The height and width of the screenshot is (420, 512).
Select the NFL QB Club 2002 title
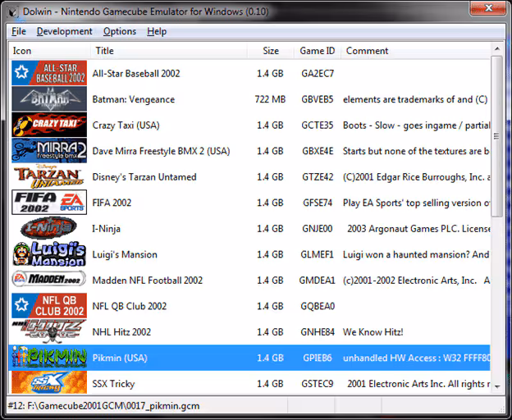[130, 306]
